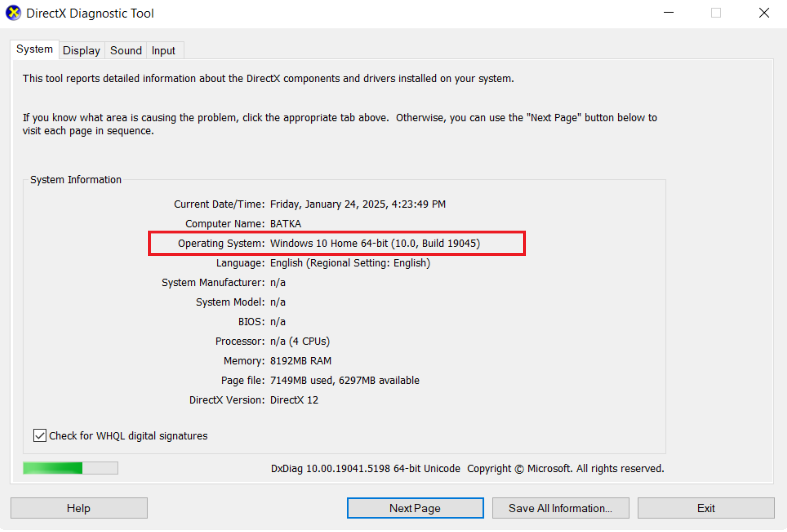
Task: Go to Next Page
Action: pyautogui.click(x=415, y=508)
